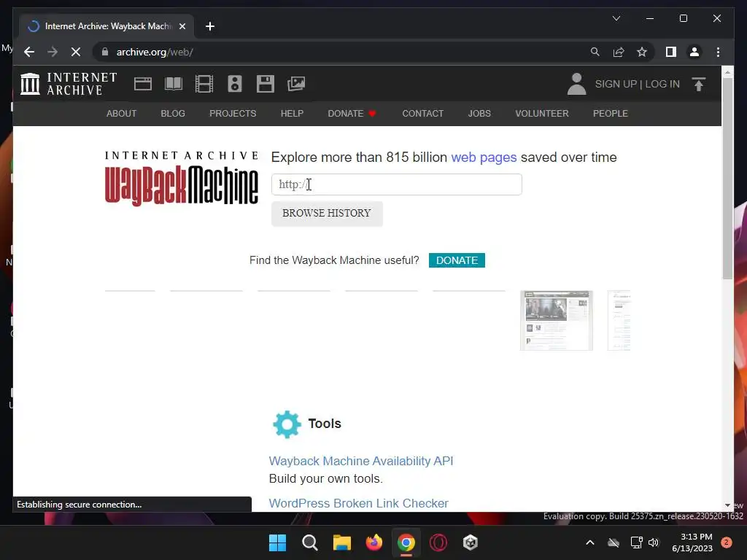Show hidden system tray icons

(x=589, y=542)
